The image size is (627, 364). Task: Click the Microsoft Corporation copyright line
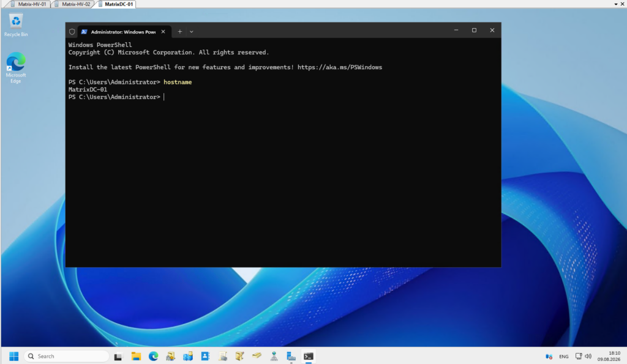point(168,53)
